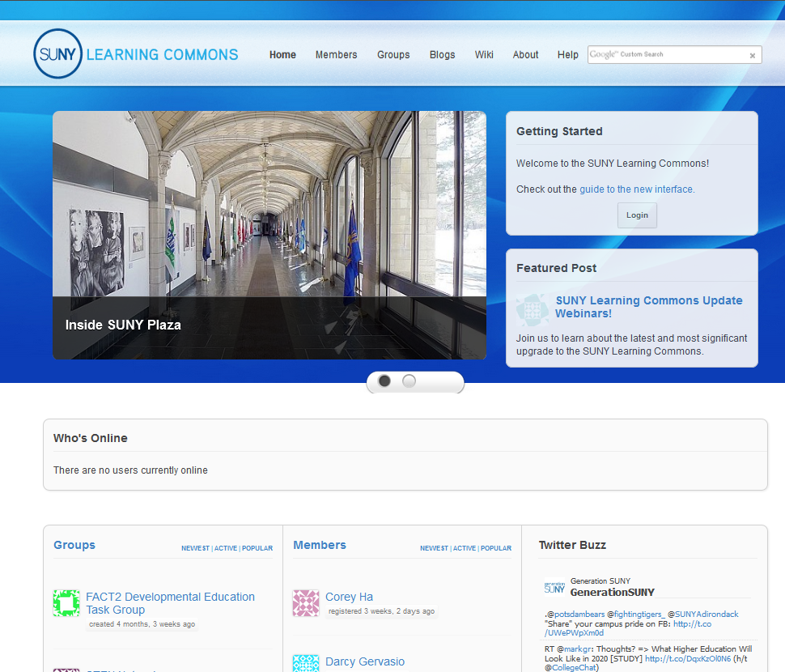This screenshot has width=785, height=672.
Task: Show Newest groups tab
Action: (x=195, y=548)
